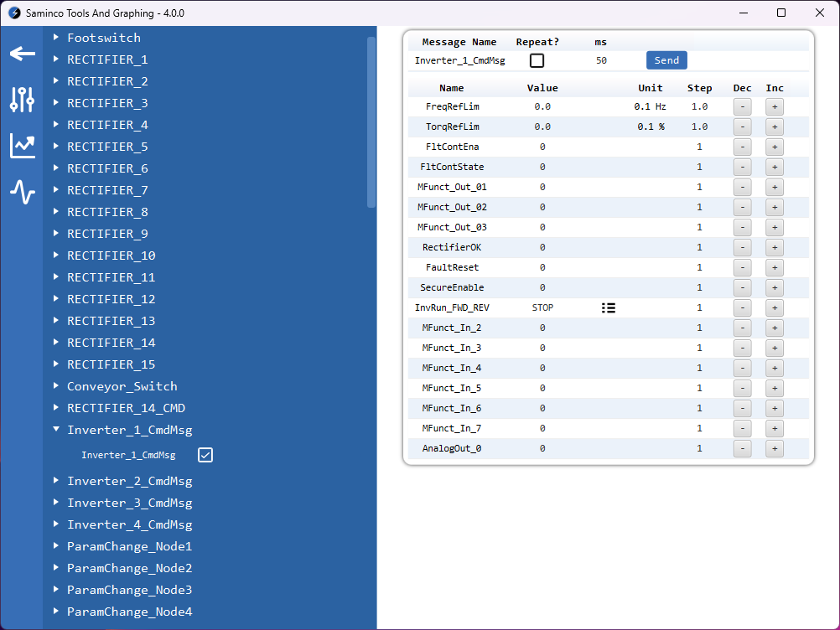Click the tree panel vertical scrollbar
Viewport: 840px width, 630px height.
pos(371,122)
